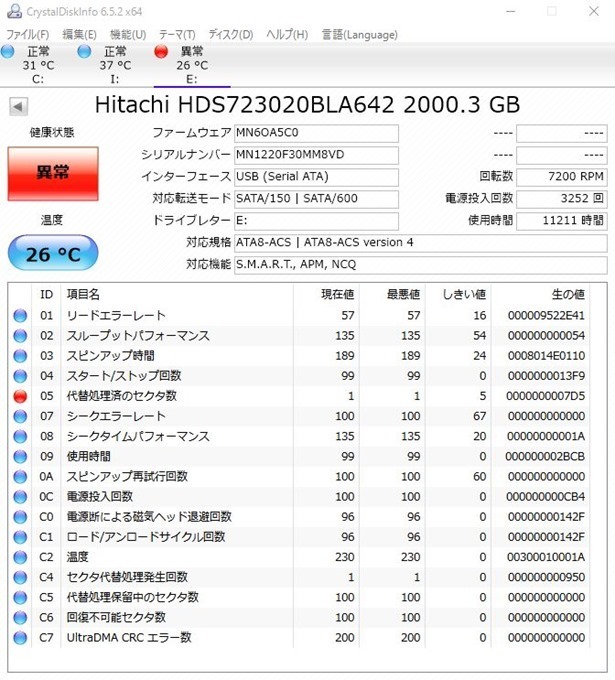Click the red status icon for attribute 05
This screenshot has width=615, height=680.
tap(20, 396)
